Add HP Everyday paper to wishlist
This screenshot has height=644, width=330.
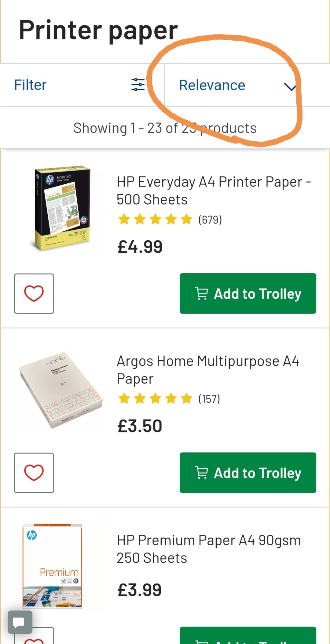(34, 293)
